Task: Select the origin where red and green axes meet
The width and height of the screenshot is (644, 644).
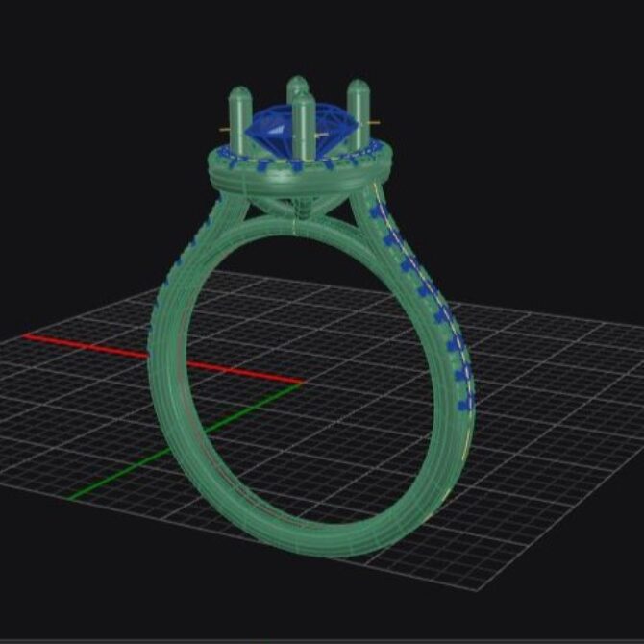Action: 301,384
